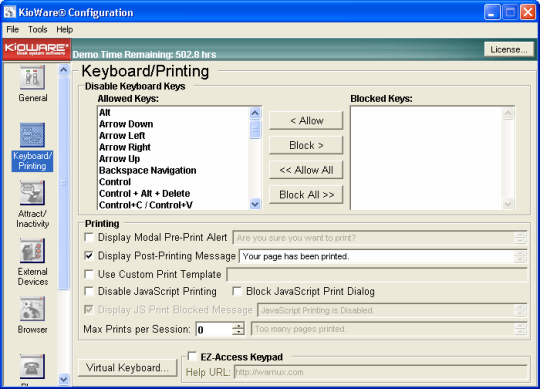Click the sidebar scrollbar thumb
This screenshot has width=540, height=389.
(64, 183)
